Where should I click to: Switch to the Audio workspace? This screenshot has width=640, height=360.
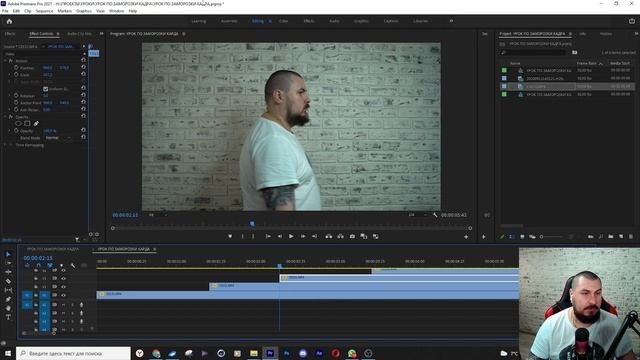pyautogui.click(x=334, y=21)
